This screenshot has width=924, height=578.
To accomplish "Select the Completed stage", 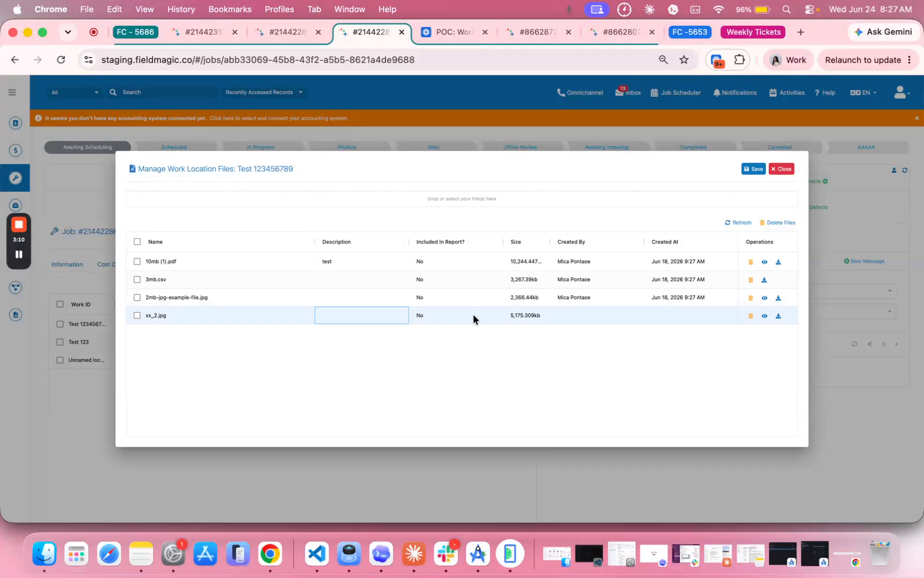I will [693, 147].
